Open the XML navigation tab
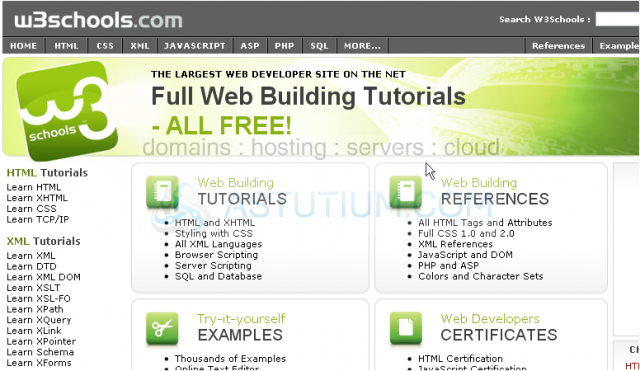640x371 pixels. pyautogui.click(x=140, y=46)
